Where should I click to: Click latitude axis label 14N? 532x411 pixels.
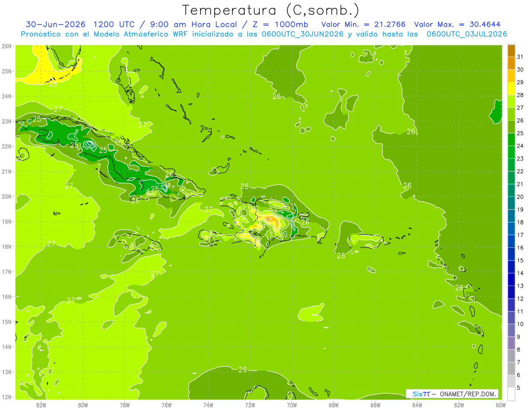pyautogui.click(x=7, y=347)
